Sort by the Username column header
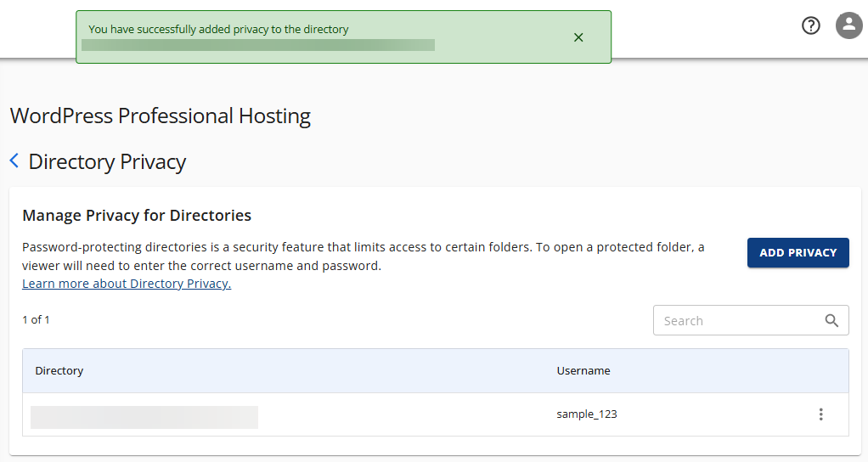The height and width of the screenshot is (462, 868). (583, 370)
